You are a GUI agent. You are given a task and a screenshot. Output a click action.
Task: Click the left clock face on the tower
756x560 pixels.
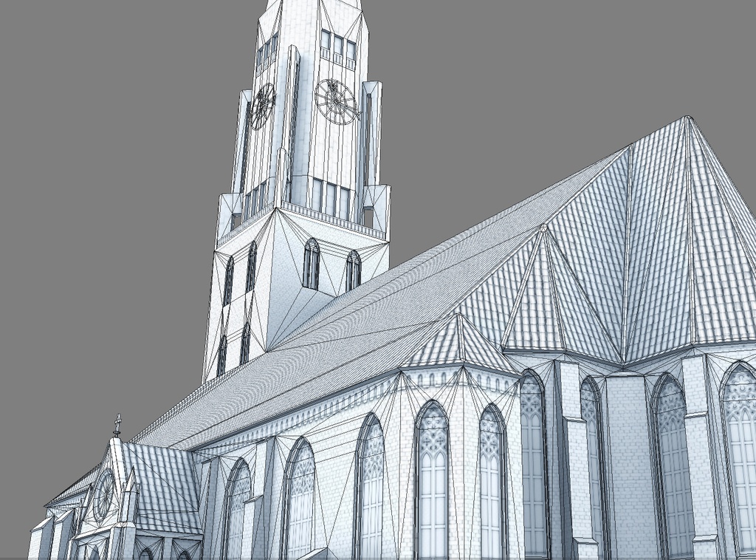coord(262,103)
